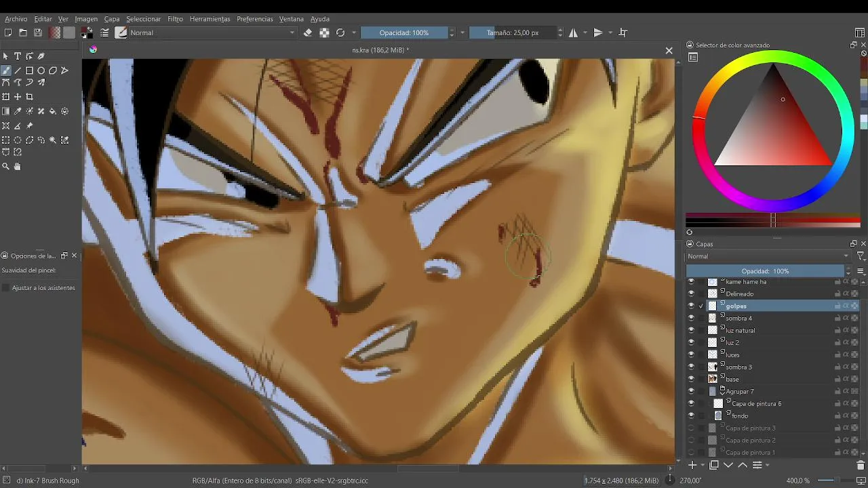
Task: Show the 'Capa de pintura 3' layer
Action: point(691,428)
